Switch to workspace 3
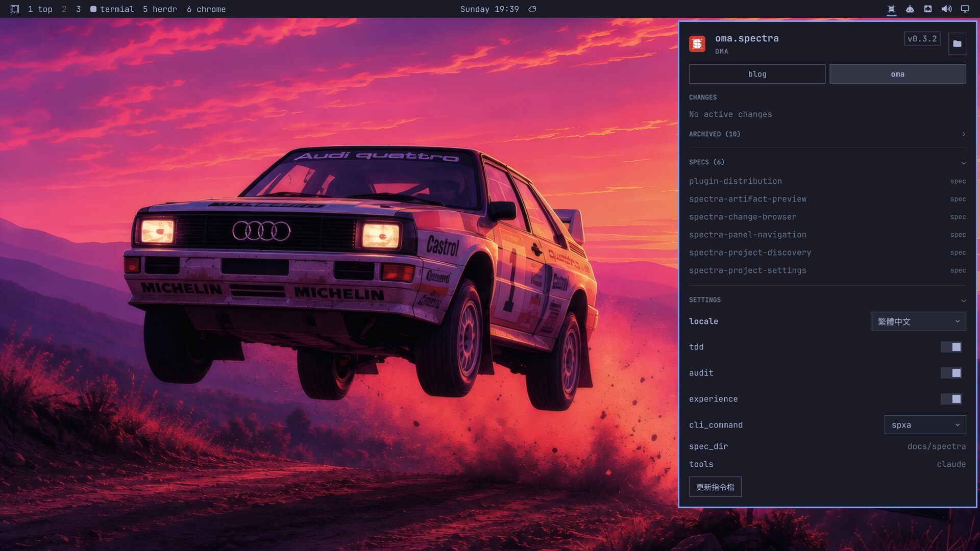The image size is (980, 551). tap(78, 9)
